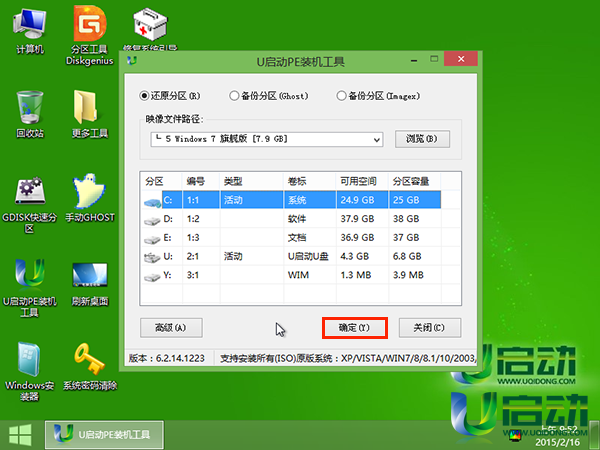The height and width of the screenshot is (450, 600).
Task: Select the 文档 volume label cell
Action: 310,237
